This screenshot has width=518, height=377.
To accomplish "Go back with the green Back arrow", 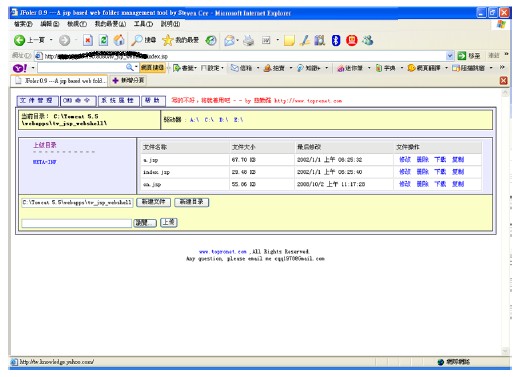I will [19, 41].
